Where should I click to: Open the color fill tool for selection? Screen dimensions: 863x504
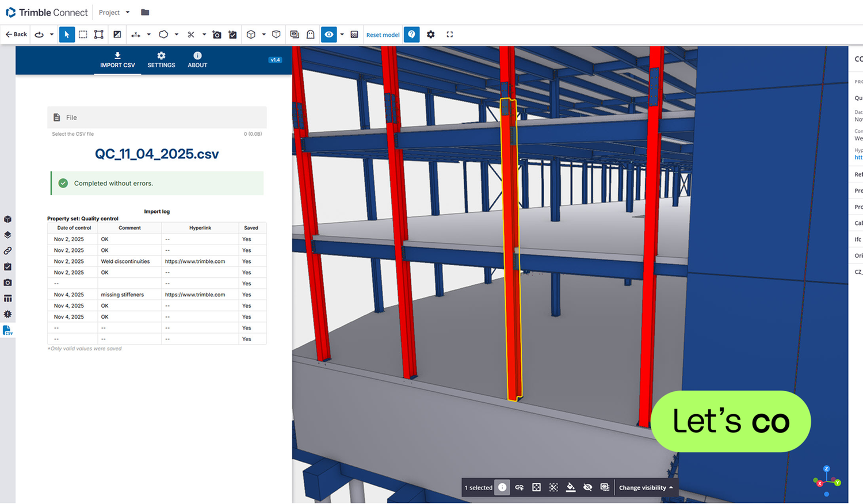coord(571,487)
